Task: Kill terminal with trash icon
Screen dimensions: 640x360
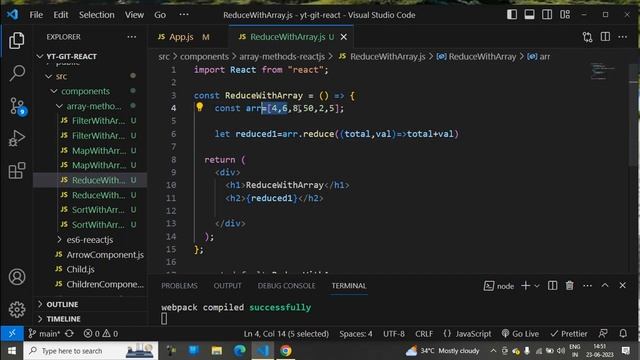Action: click(x=569, y=286)
